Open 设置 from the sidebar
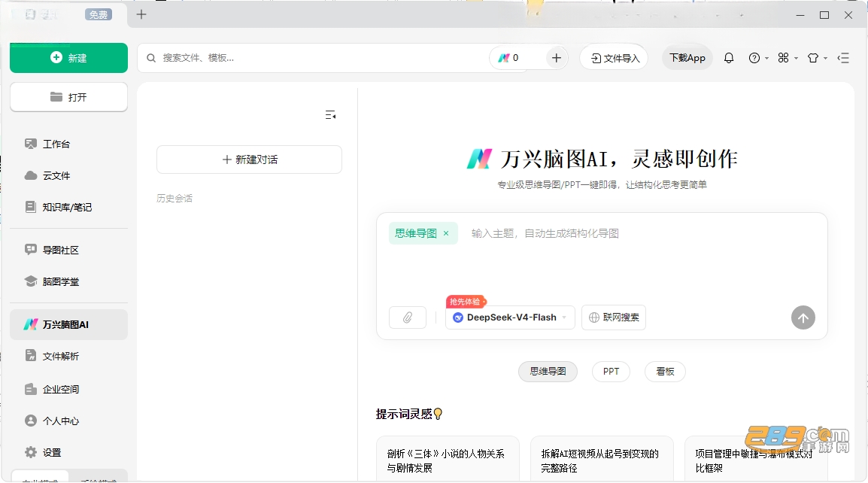This screenshot has height=483, width=868. tap(68, 453)
